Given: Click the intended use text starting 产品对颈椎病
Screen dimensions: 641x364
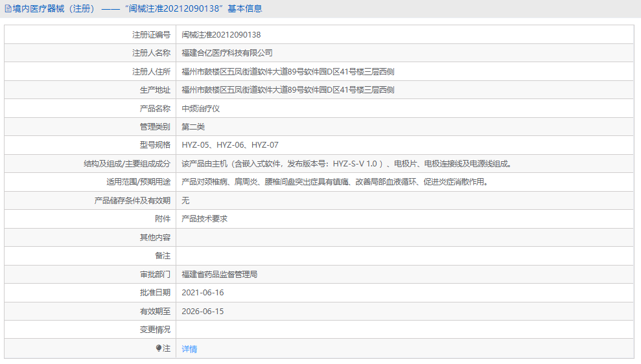Looking at the screenshot, I should (336, 182).
